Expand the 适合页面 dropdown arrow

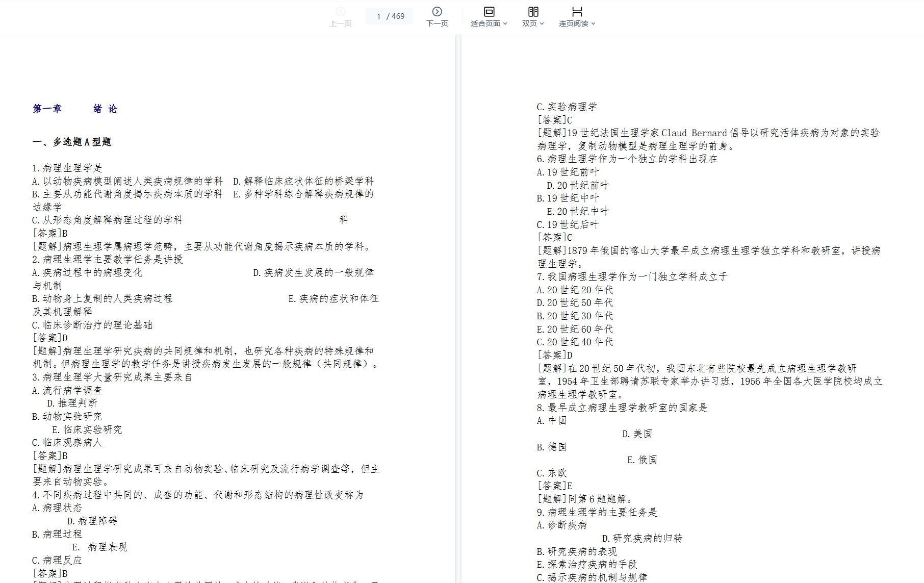(505, 23)
